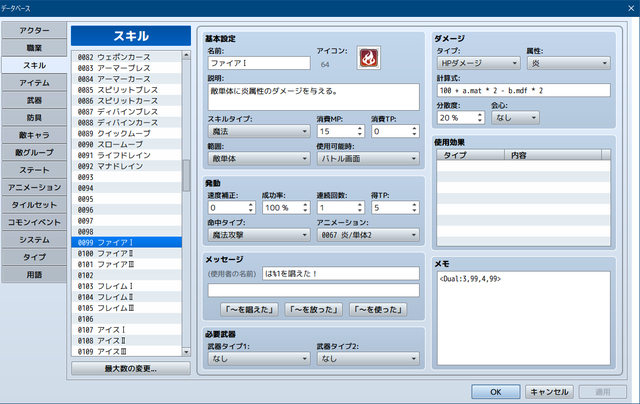Image resolution: width=640 pixels, height=404 pixels.
Task: Click the first message line field
Action: point(341,273)
